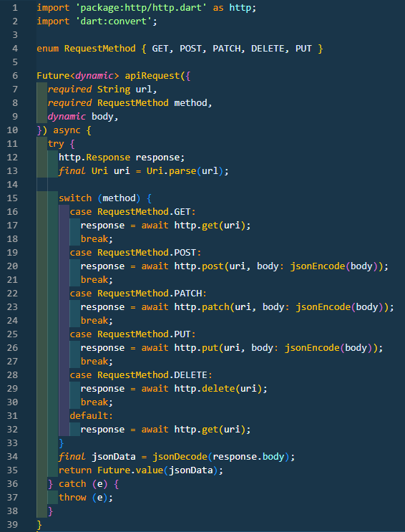Click the 'catch (e)' clause
This screenshot has width=405, height=532.
83,484
